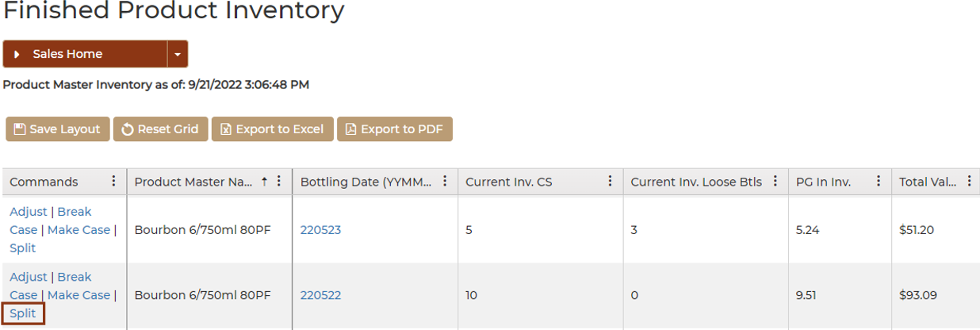This screenshot has width=980, height=330.
Task: Click the sort arrow on Product Master Name
Action: click(x=264, y=182)
